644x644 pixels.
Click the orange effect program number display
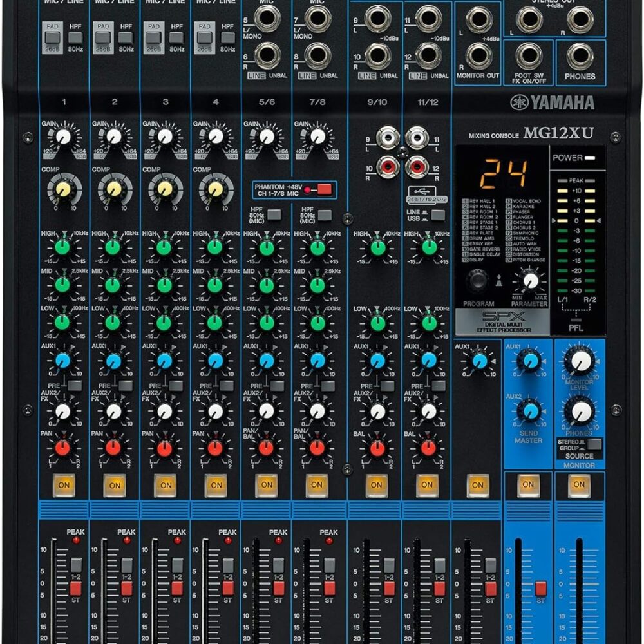coord(504,174)
